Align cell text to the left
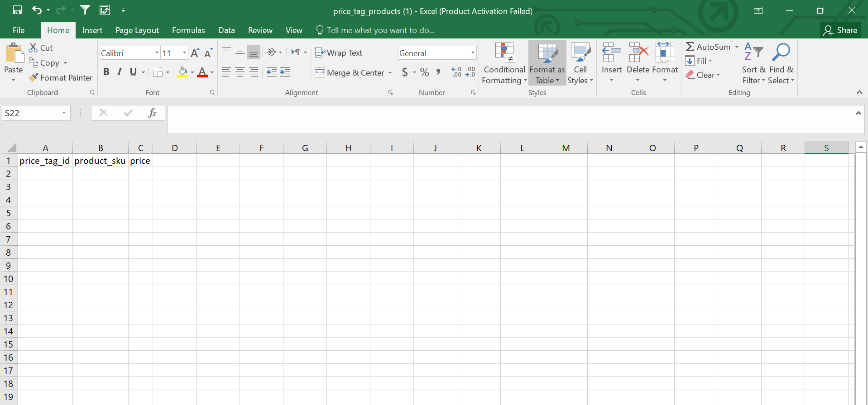This screenshot has width=868, height=405. tap(226, 72)
